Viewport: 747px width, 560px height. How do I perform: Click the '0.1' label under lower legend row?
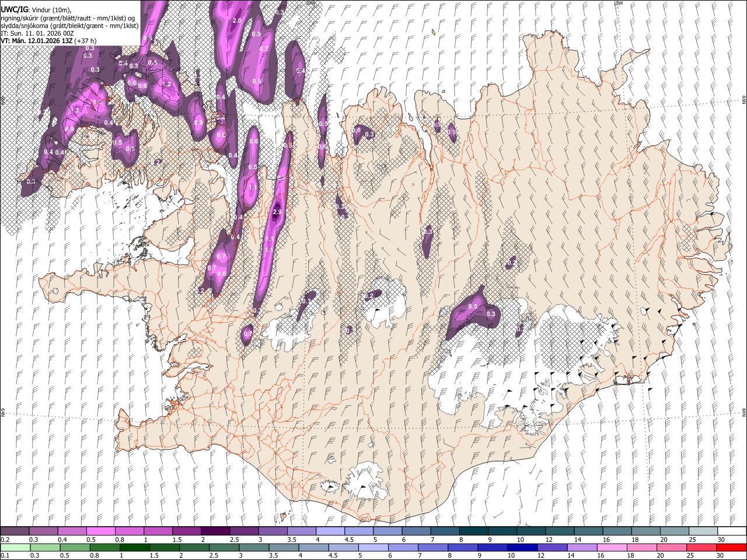5,556
